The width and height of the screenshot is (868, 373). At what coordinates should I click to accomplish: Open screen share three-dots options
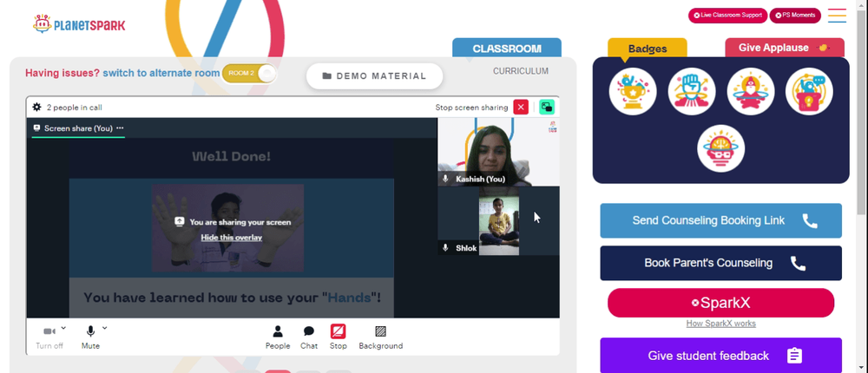[x=120, y=128]
